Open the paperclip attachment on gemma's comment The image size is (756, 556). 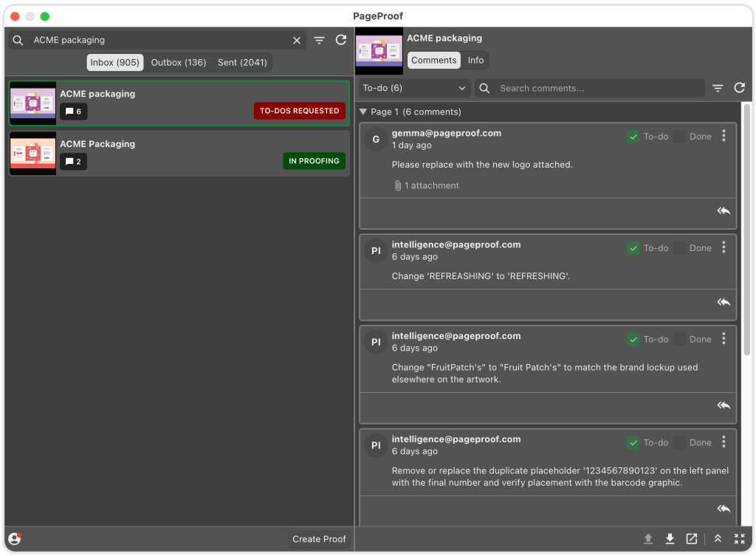(x=426, y=185)
